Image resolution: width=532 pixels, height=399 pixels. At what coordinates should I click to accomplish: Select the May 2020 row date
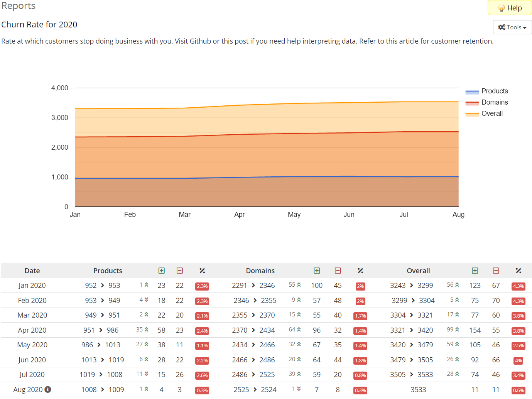click(x=32, y=345)
